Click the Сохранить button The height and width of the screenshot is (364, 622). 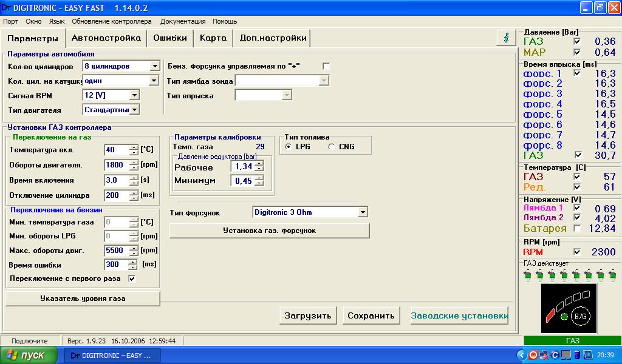(371, 315)
